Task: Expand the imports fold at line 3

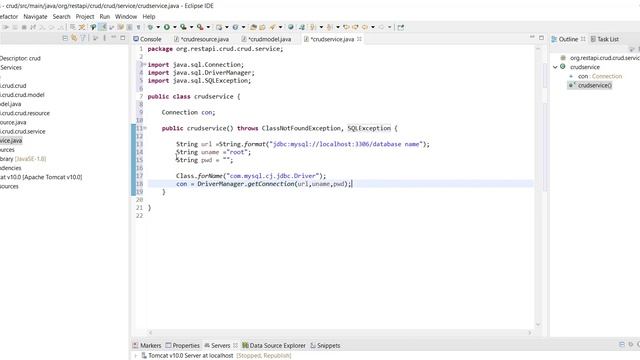Action: pos(144,64)
